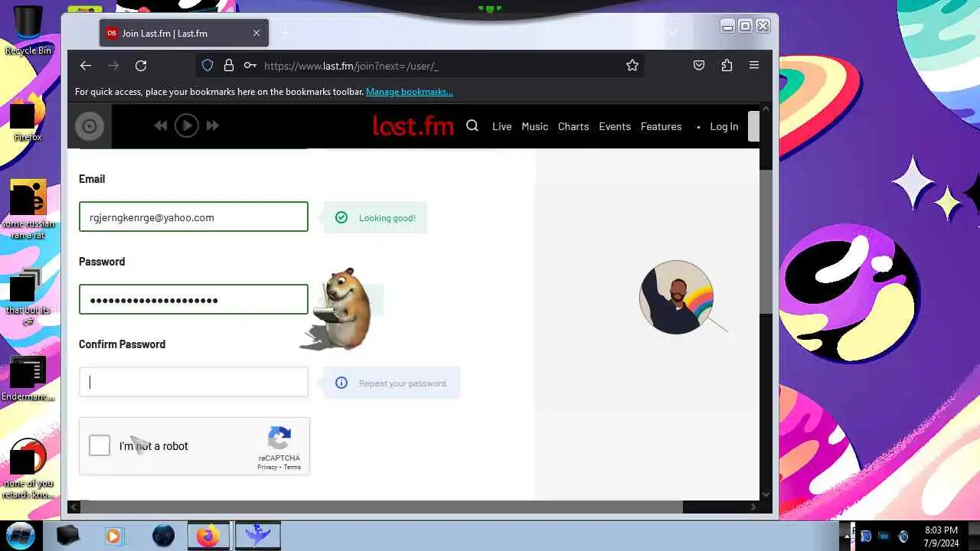Open 'that but its' desktop icon
Screen dimensions: 980x551
point(28,296)
